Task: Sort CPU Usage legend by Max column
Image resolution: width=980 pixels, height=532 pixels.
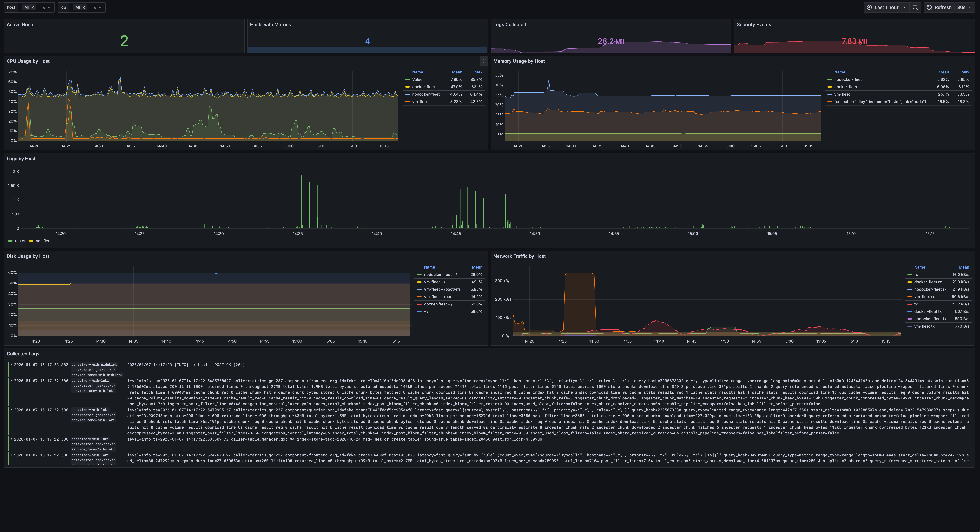Action: pos(478,72)
